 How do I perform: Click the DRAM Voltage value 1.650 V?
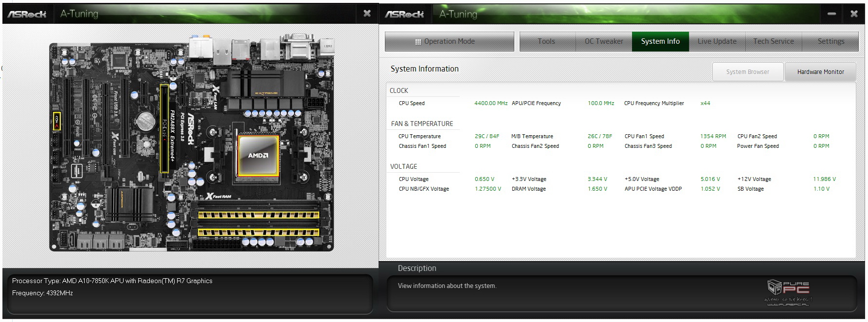597,189
